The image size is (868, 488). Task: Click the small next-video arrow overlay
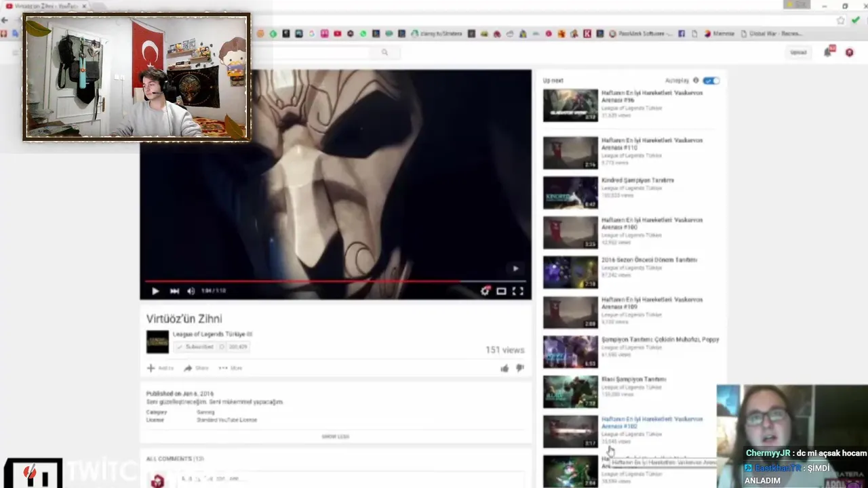click(515, 268)
